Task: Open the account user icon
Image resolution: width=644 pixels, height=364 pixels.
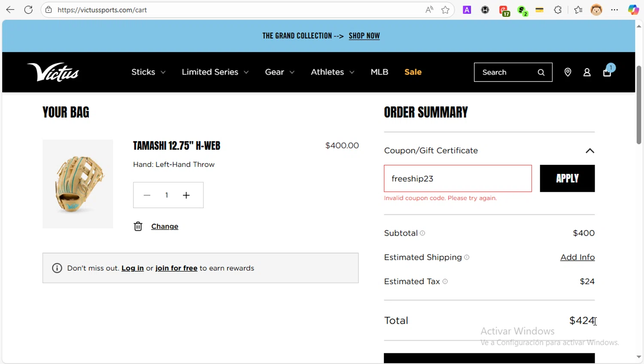Action: (x=587, y=72)
